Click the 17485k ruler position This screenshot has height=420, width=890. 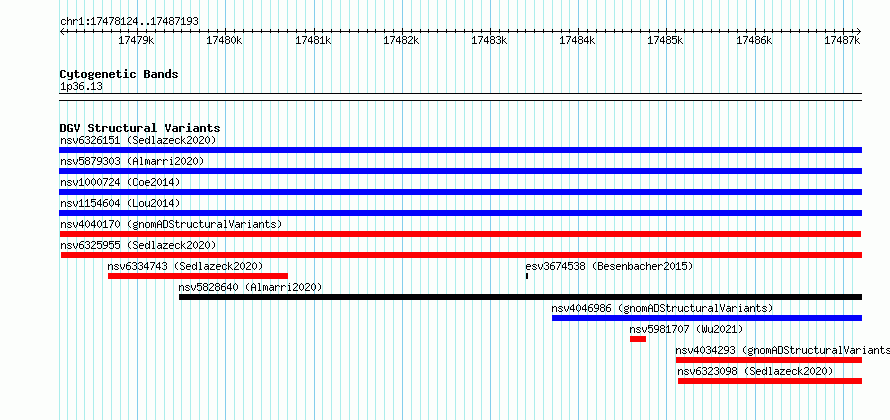[666, 40]
